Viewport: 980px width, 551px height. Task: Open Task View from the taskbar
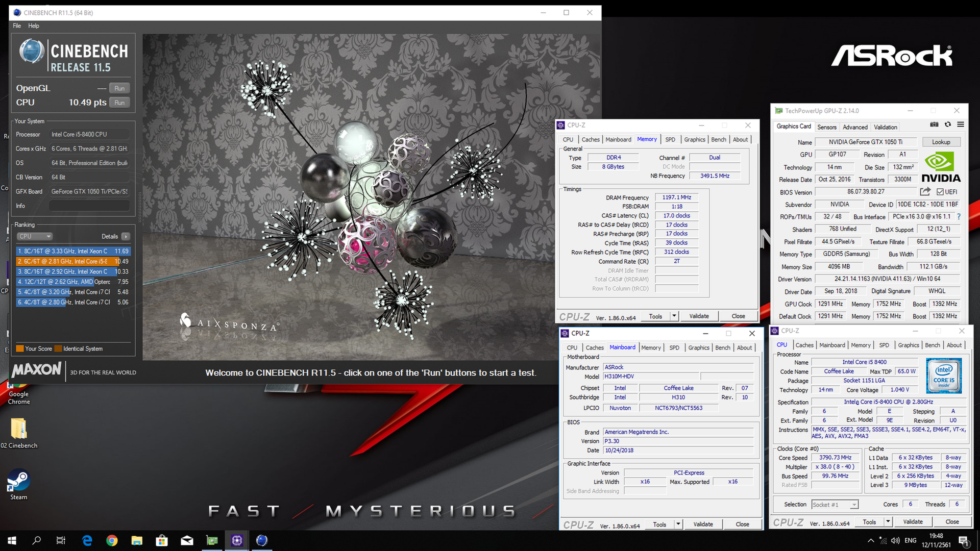click(61, 540)
